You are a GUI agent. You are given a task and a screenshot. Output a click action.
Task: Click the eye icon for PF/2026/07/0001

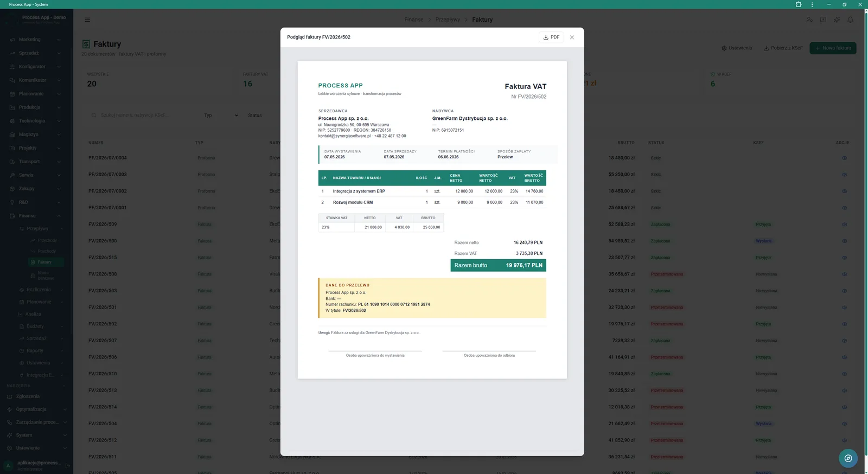tap(844, 208)
